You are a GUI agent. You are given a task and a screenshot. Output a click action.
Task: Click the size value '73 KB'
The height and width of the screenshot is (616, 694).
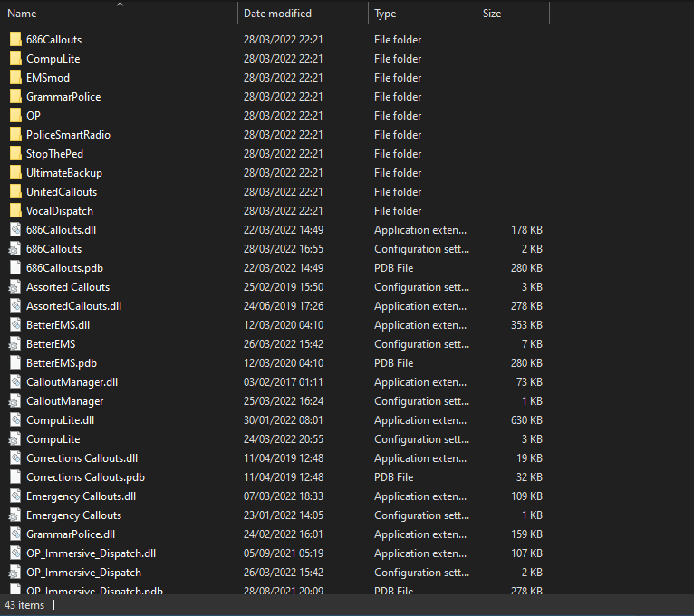[529, 382]
